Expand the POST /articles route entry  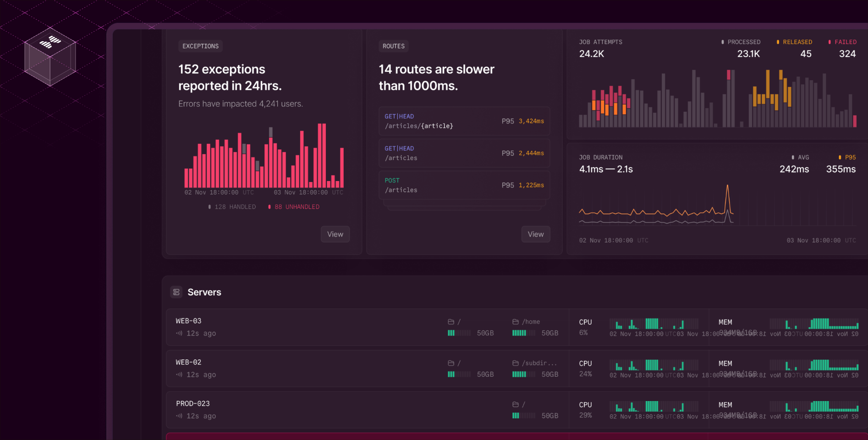[464, 185]
